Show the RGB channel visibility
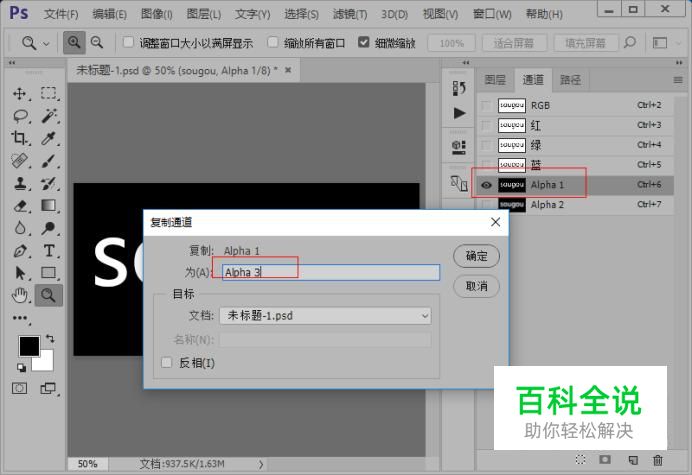This screenshot has height=475, width=692. coord(486,106)
